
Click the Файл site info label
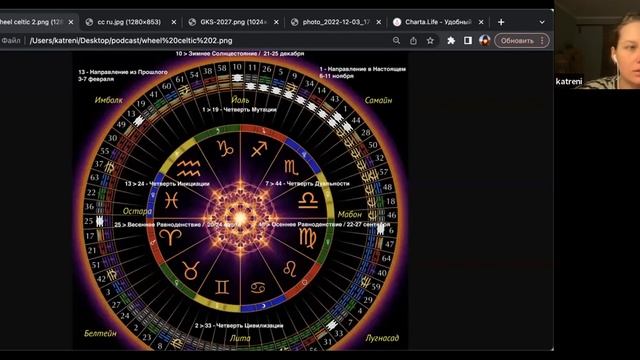point(11,40)
